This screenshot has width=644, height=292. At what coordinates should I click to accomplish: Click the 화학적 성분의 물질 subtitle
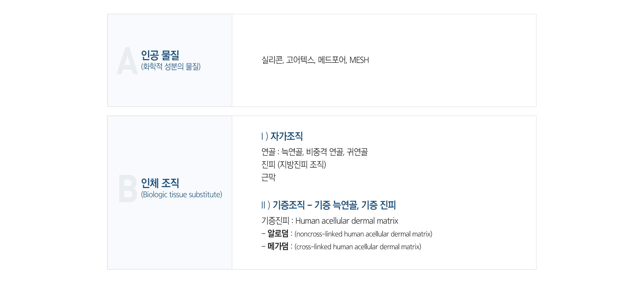[171, 66]
